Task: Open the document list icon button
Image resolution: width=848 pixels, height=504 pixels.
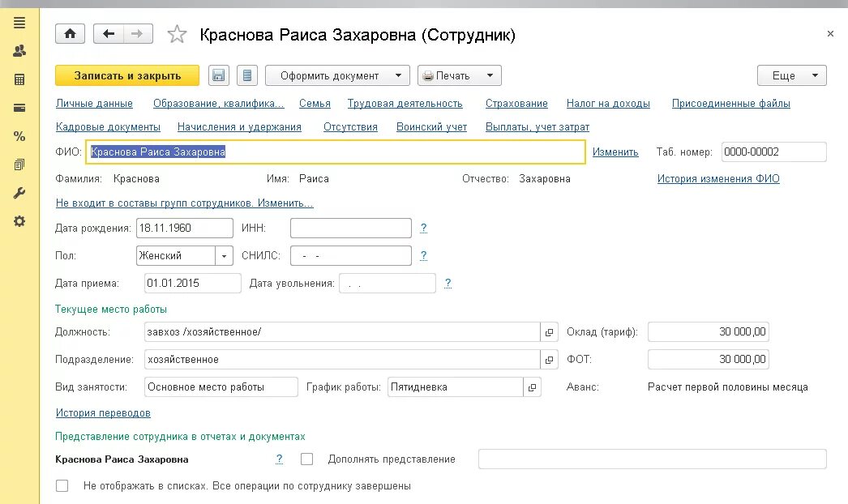Action: click(247, 75)
